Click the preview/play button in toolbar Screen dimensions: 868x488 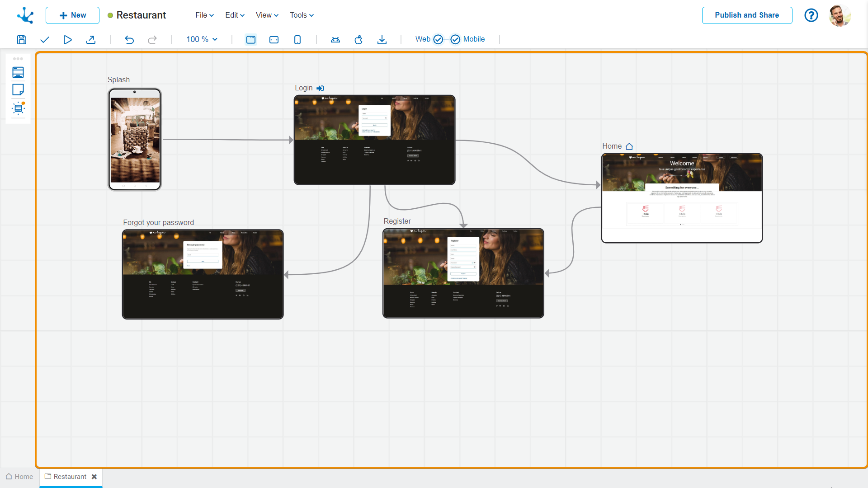(67, 39)
